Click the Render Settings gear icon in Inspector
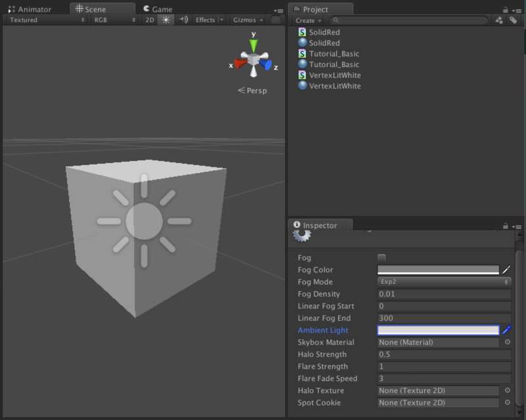 302,235
